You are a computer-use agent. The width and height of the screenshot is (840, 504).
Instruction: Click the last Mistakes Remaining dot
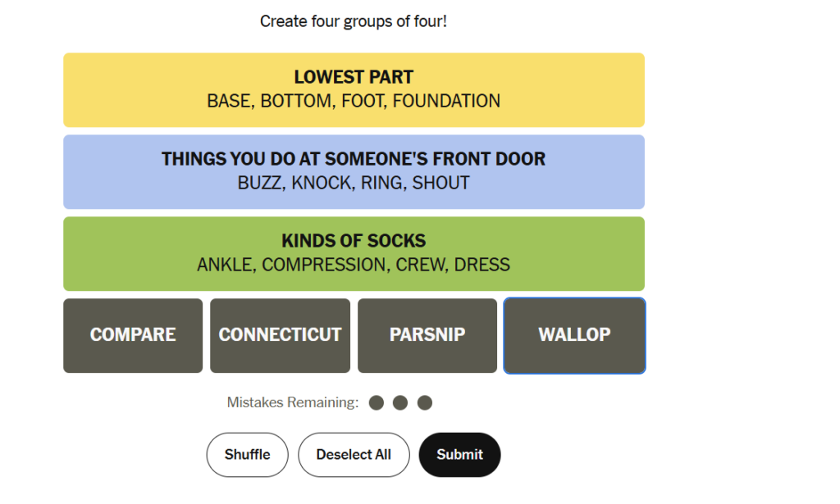pos(425,403)
